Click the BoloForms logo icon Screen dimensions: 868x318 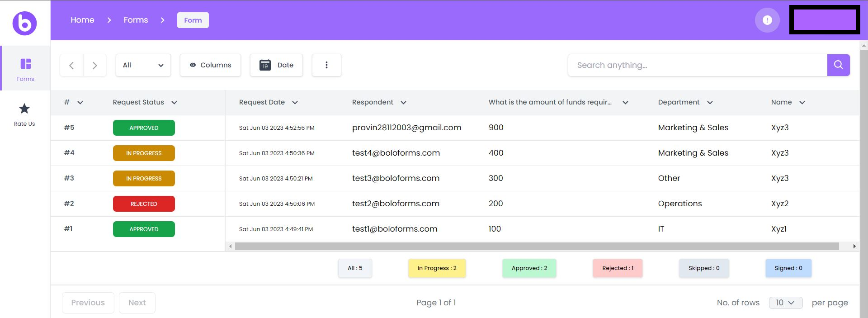pyautogui.click(x=24, y=23)
